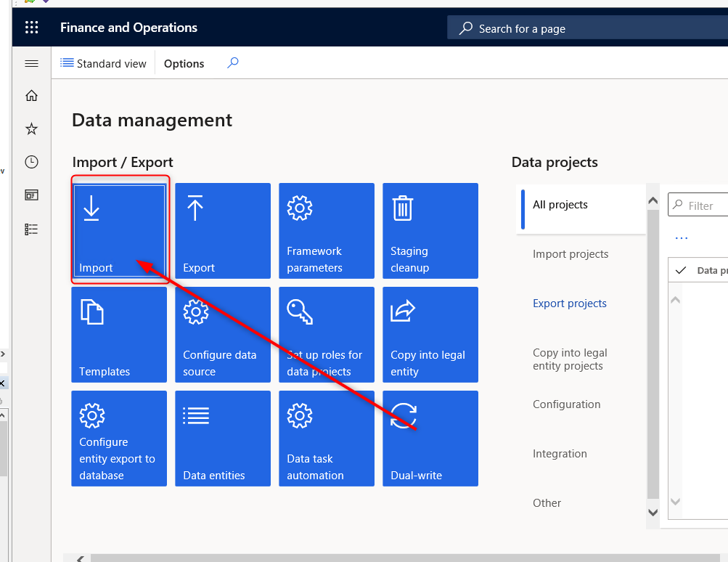The width and height of the screenshot is (728, 562).
Task: Open the Templates tile
Action: pos(119,335)
